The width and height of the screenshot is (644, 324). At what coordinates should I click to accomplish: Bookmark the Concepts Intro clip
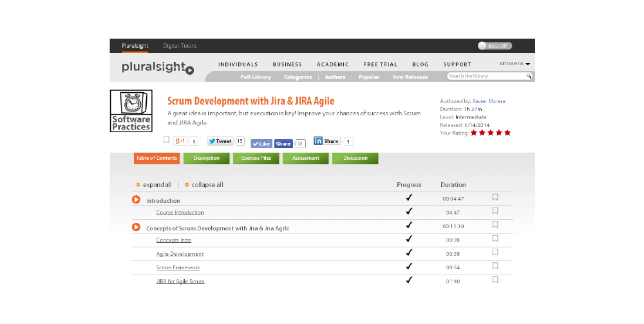coord(495,238)
